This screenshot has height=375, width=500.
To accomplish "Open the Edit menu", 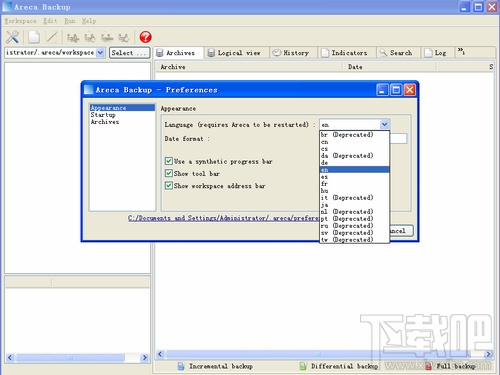I will pyautogui.click(x=50, y=21).
